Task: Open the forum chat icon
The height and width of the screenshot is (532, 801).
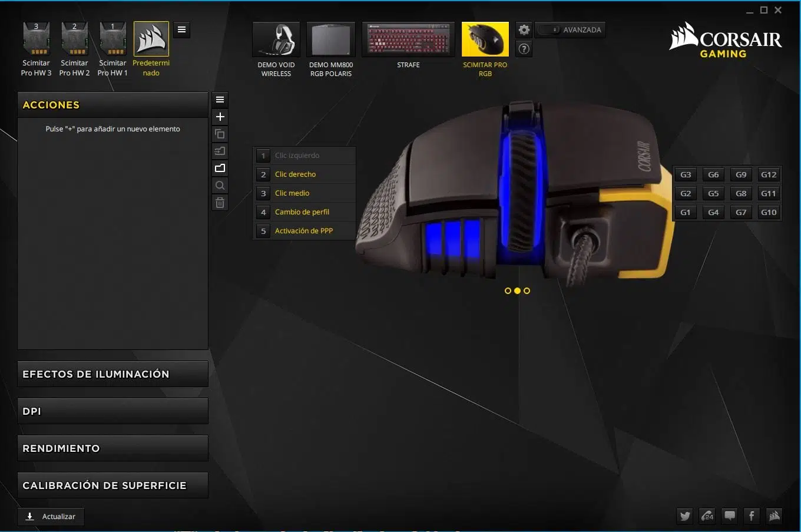Action: click(x=729, y=516)
